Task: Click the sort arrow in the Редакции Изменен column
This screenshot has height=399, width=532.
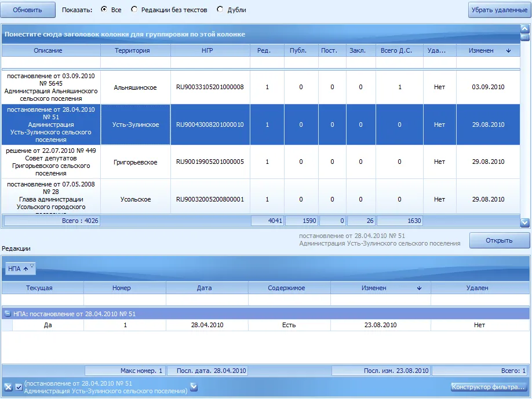Action: (x=419, y=288)
